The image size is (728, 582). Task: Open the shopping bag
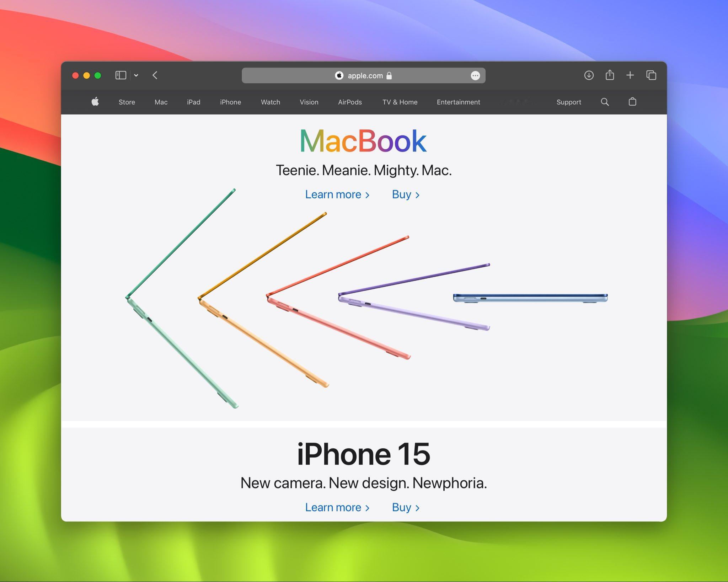pyautogui.click(x=632, y=102)
